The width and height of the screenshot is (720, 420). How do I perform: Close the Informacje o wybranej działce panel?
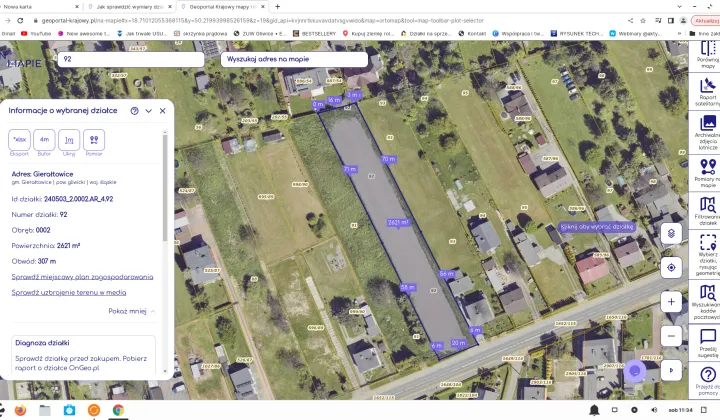[163, 111]
